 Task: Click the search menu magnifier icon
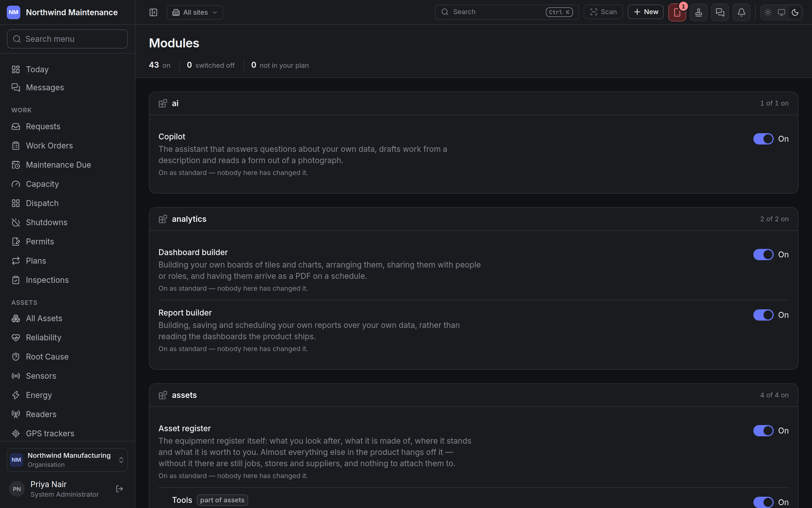pyautogui.click(x=17, y=39)
